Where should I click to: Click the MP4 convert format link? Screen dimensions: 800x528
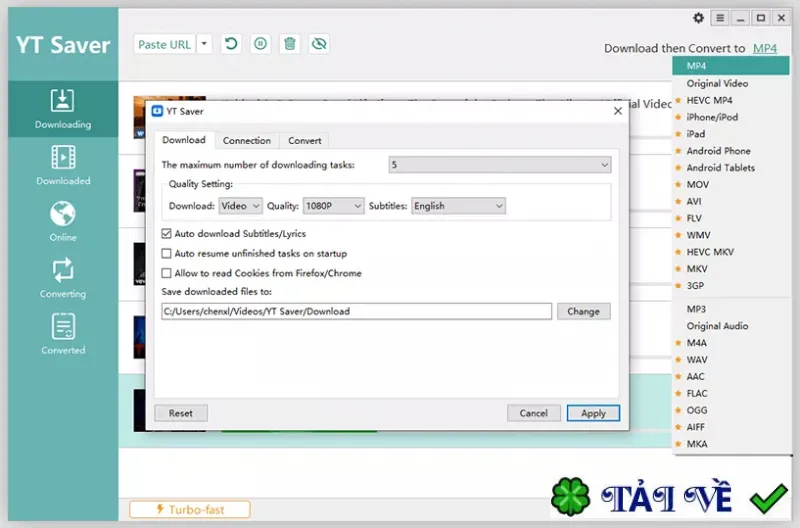765,48
